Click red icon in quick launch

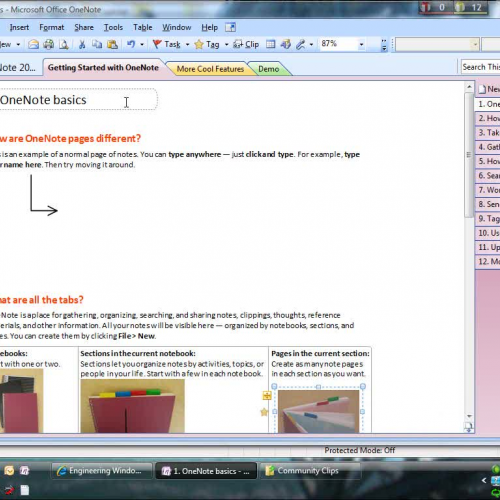tap(9, 490)
